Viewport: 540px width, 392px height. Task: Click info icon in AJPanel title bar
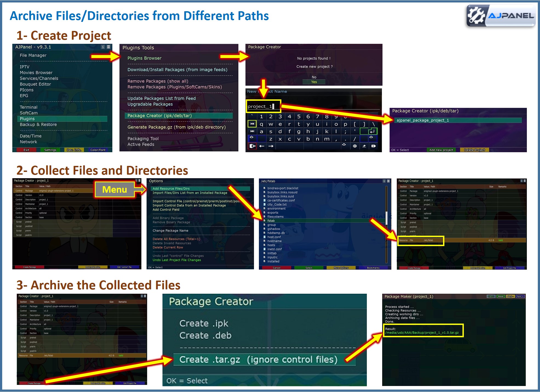coord(103,47)
